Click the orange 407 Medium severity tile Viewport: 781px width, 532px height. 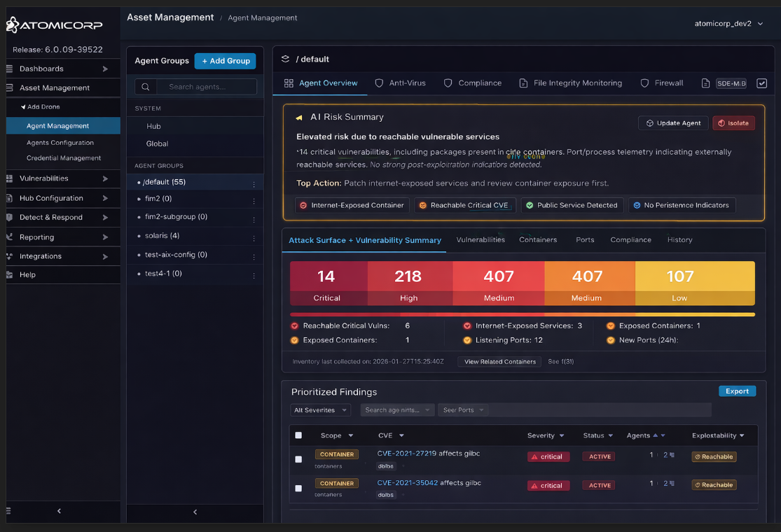tap(589, 283)
